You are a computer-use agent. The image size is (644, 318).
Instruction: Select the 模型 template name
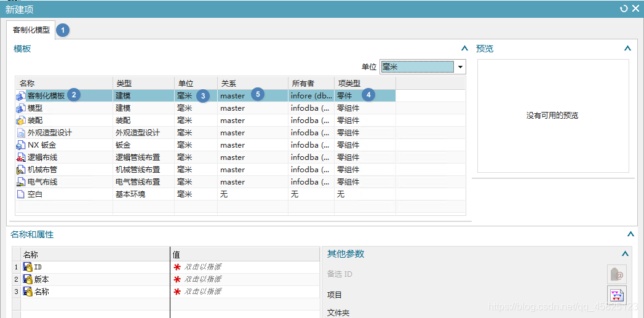click(35, 108)
